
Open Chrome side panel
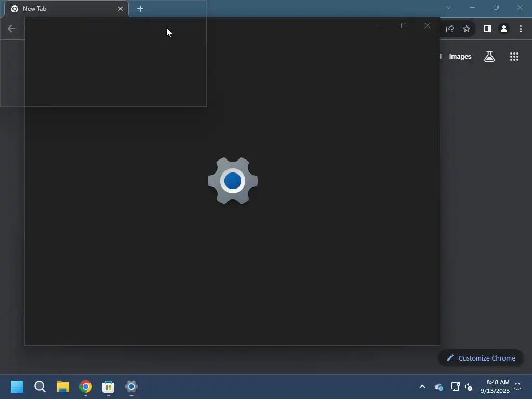[487, 29]
